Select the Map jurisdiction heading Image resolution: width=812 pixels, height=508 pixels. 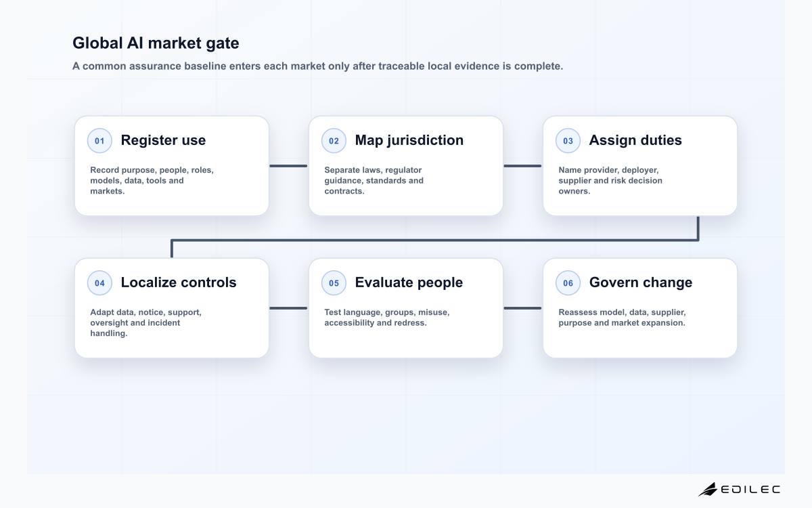coord(409,140)
